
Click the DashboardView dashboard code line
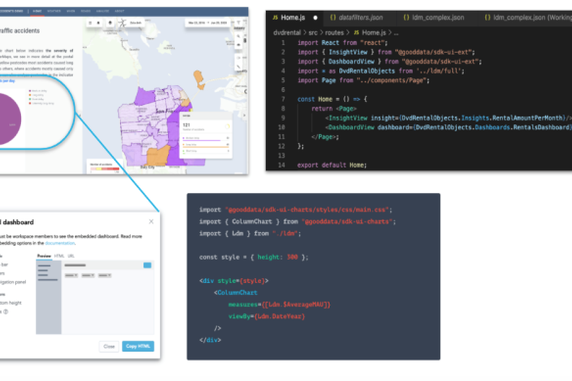(x=448, y=127)
